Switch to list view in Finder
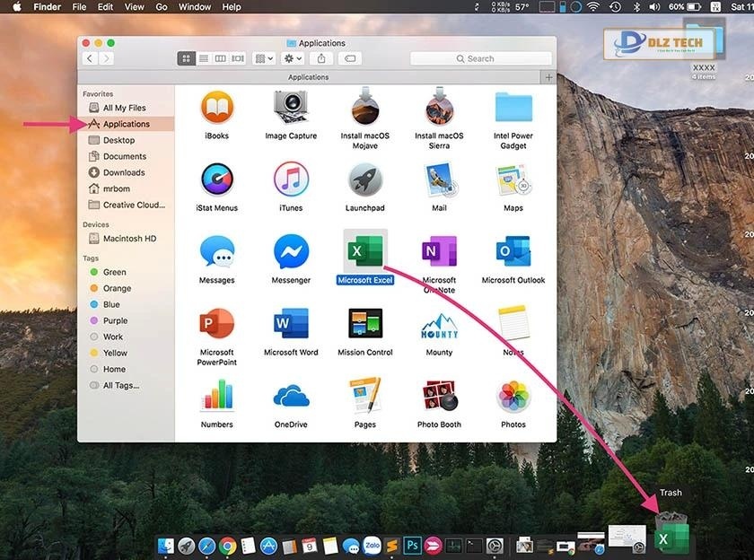 [203, 57]
